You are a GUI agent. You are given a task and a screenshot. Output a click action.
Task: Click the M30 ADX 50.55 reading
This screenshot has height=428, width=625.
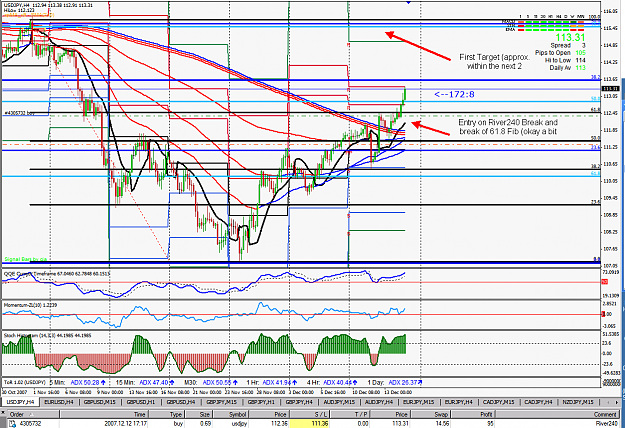click(x=220, y=383)
